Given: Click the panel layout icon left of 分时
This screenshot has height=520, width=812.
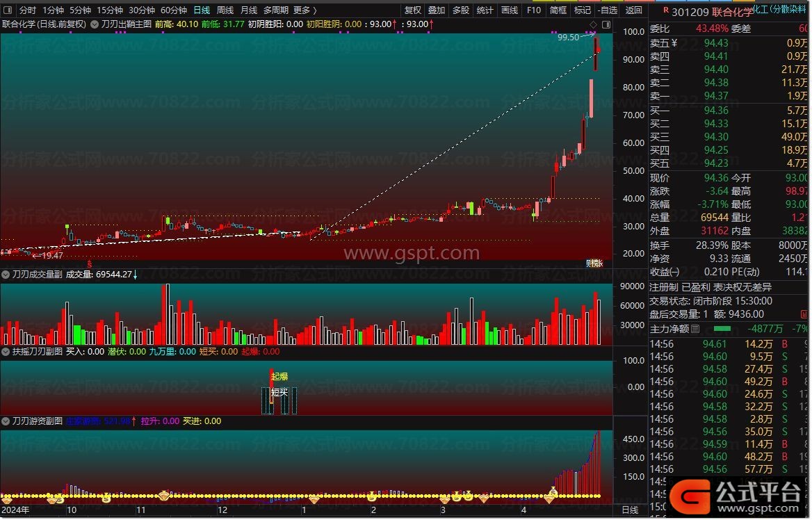Looking at the screenshot, I should pyautogui.click(x=7, y=10).
